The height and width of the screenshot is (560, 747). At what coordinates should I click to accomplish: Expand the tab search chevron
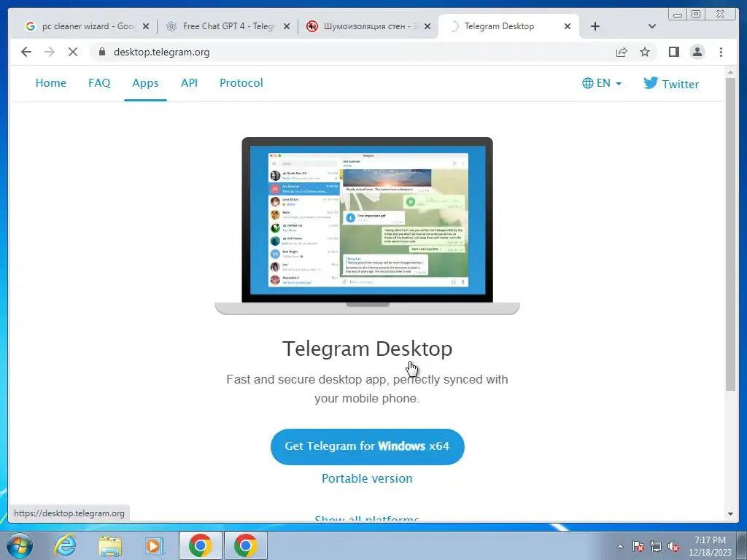click(652, 26)
